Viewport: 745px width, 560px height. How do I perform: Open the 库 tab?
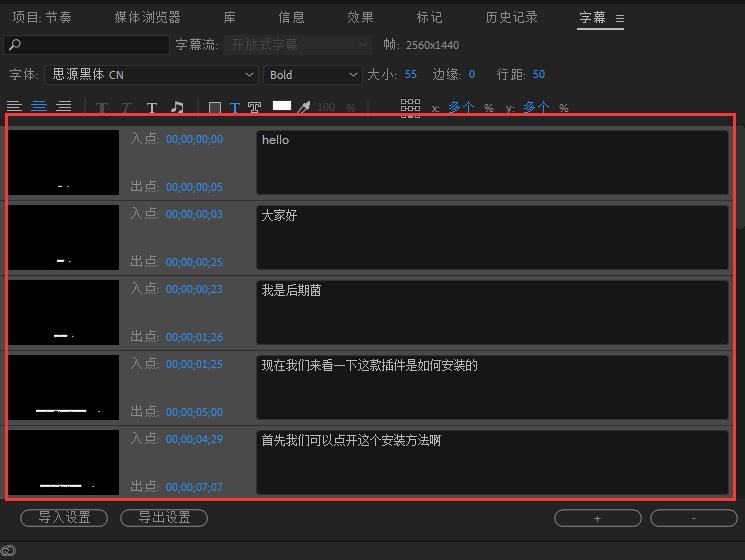click(229, 18)
